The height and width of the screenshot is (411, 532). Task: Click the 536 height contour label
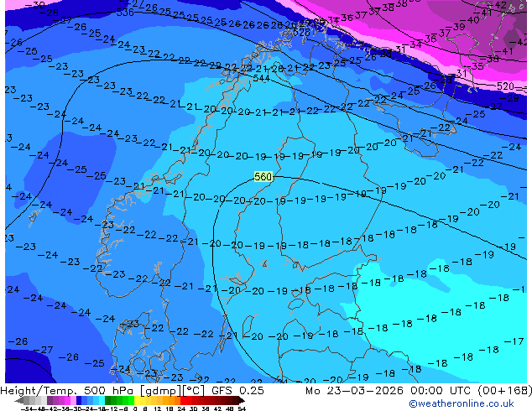pyautogui.click(x=125, y=13)
